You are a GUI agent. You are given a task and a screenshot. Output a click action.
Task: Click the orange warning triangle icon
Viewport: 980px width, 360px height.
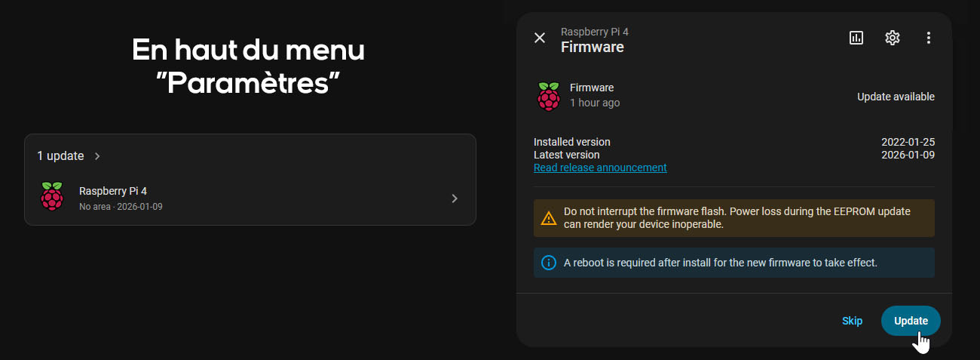[x=549, y=219]
